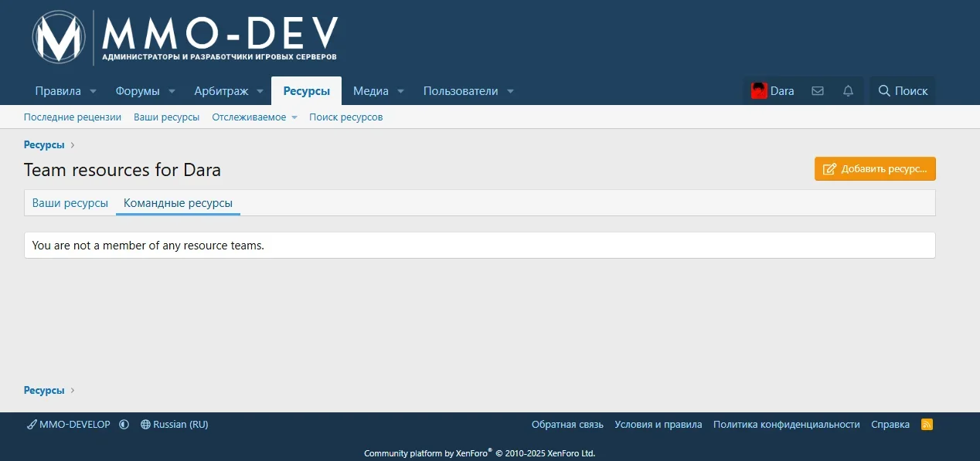980x461 pixels.
Task: Open the alerts bell icon
Action: 848,91
